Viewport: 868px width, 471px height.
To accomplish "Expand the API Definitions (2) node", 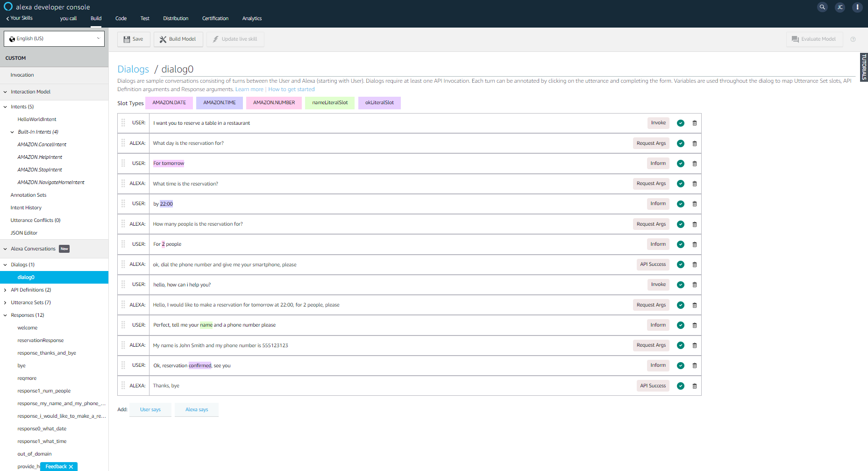I will click(x=5, y=290).
